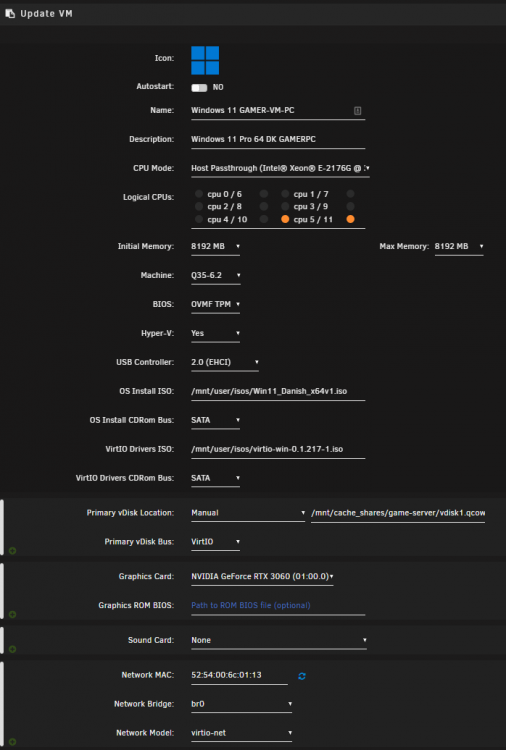The image size is (506, 750).
Task: Open the Network Model dropdown
Action: 242,733
